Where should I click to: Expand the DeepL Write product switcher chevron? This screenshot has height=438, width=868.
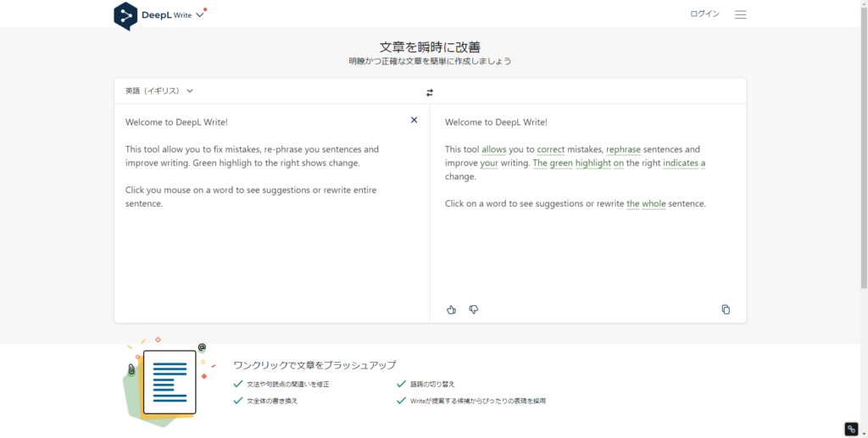coord(200,15)
